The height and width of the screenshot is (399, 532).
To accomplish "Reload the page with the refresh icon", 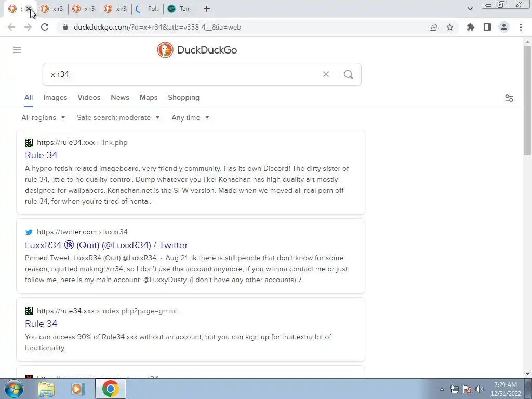I will (x=45, y=27).
